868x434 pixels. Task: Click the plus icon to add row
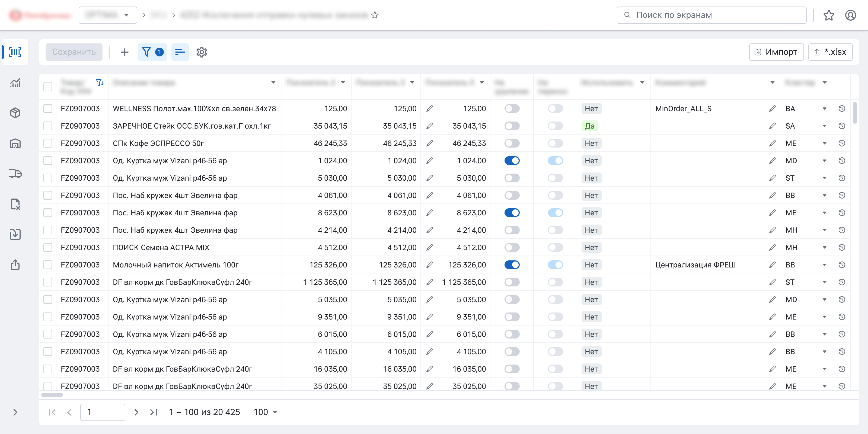[x=124, y=52]
